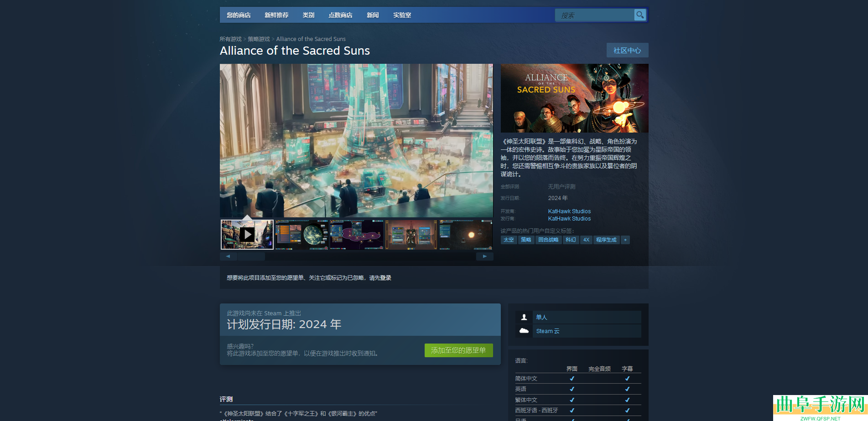Open 策略游戏 breadcrumb link
868x421 pixels.
pyautogui.click(x=259, y=39)
